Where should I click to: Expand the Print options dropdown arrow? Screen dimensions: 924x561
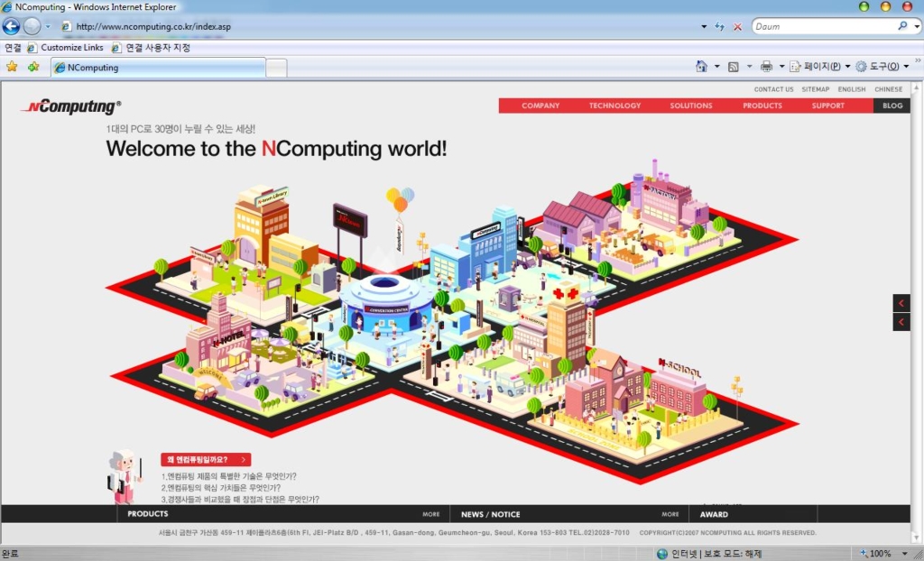781,67
